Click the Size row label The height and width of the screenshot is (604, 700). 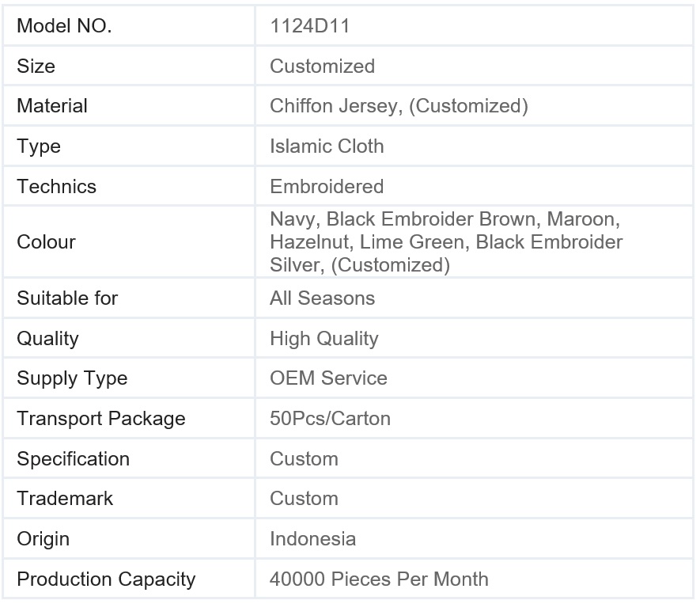coord(36,66)
